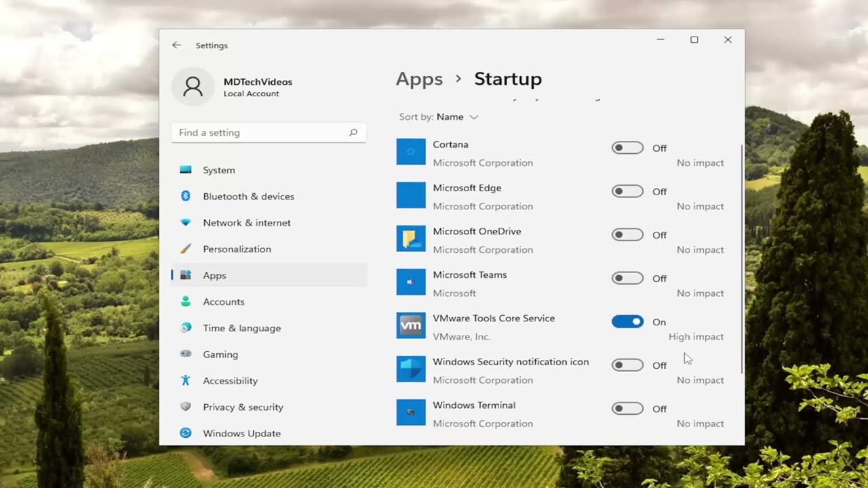This screenshot has height=488, width=868.
Task: Open the System settings category
Action: 219,170
